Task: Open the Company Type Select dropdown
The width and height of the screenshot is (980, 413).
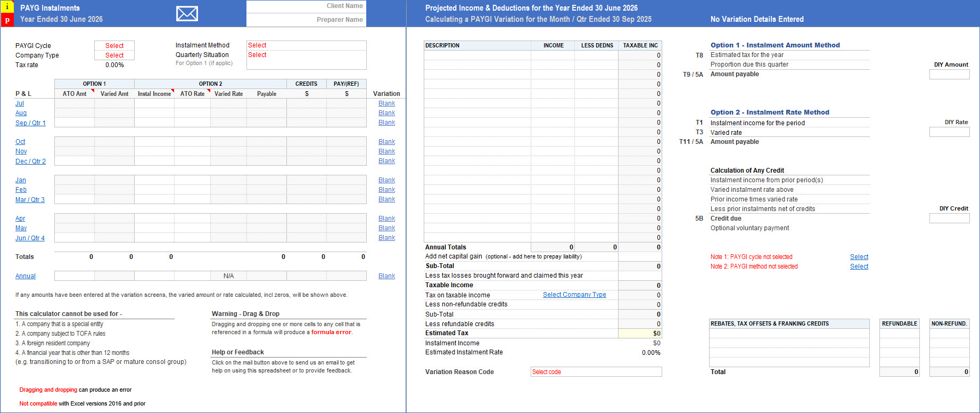Action: coord(114,55)
